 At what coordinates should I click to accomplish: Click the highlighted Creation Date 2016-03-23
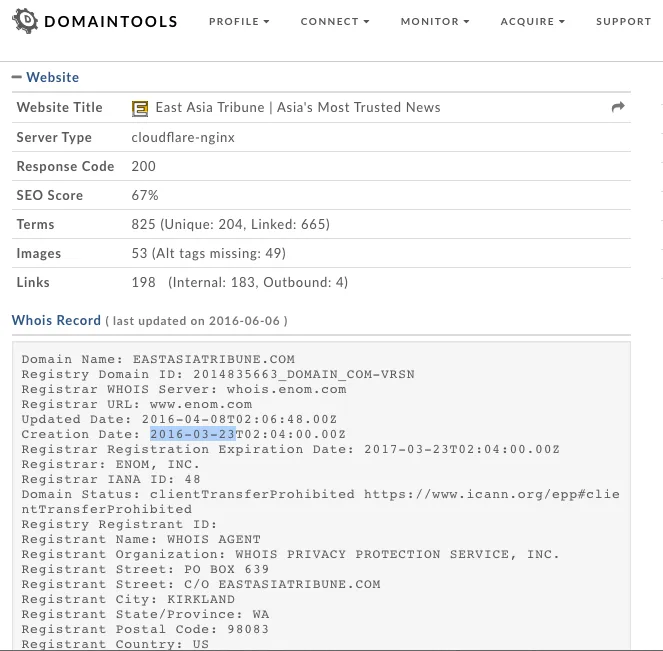point(193,434)
